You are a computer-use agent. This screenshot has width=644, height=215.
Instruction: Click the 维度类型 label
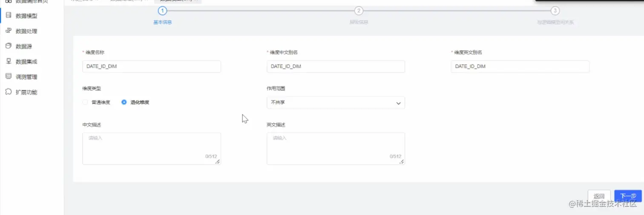(x=92, y=89)
